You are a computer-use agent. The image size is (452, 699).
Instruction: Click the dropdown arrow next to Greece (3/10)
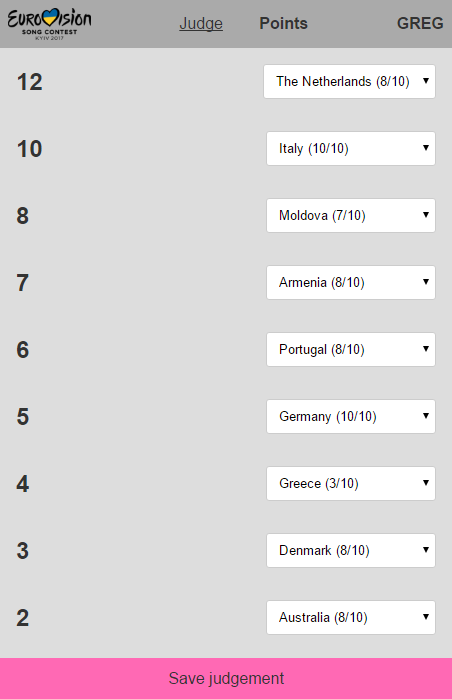426,482
